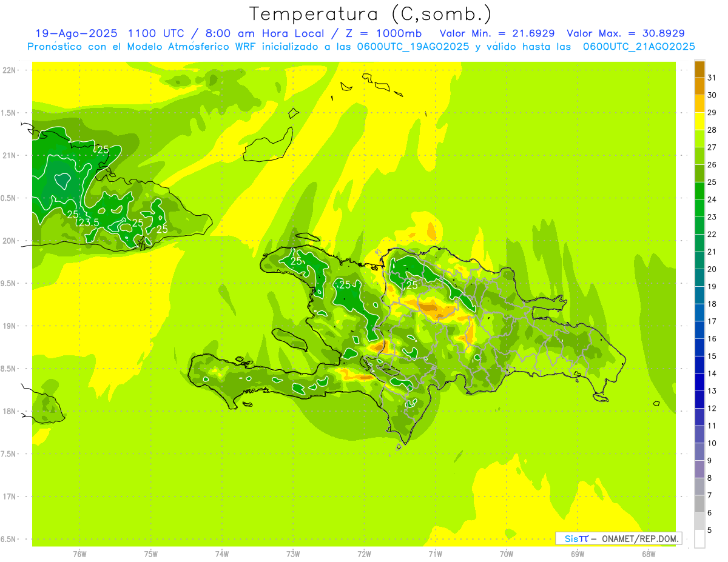Click the '9.5N' latitude axis label
Screen dimensions: 728x562
pos(9,283)
